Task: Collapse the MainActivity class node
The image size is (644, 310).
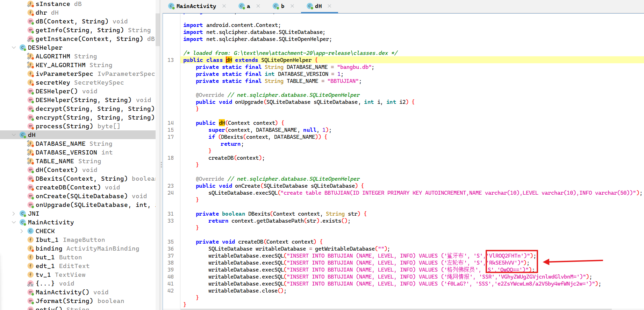Action: [14, 222]
